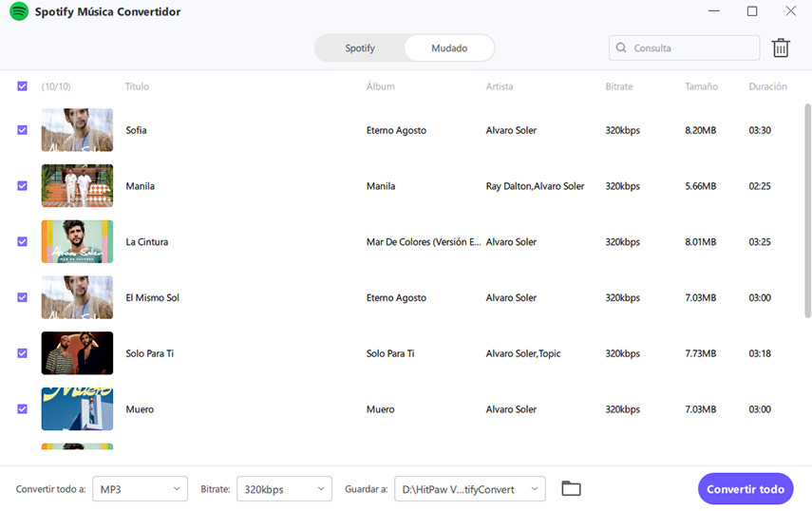This screenshot has height=511, width=812.
Task: Click the Consulta search field
Action: (x=684, y=47)
